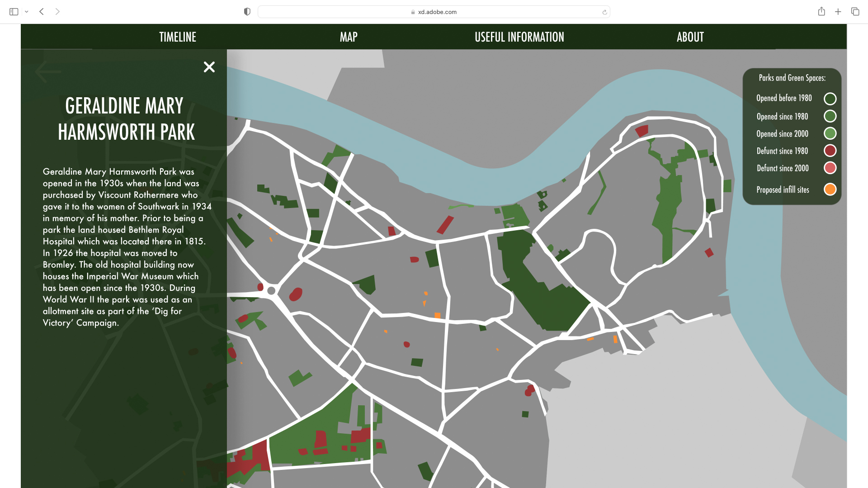Enable the Opened since 2000 filter
The image size is (868, 488).
(830, 133)
